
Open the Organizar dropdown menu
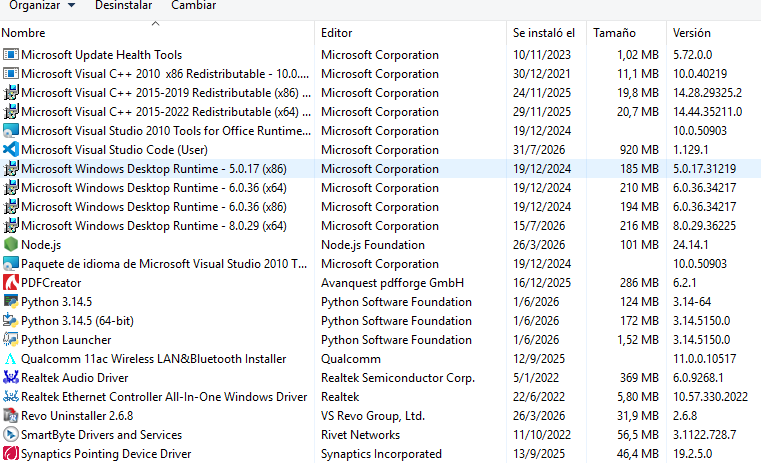(42, 5)
